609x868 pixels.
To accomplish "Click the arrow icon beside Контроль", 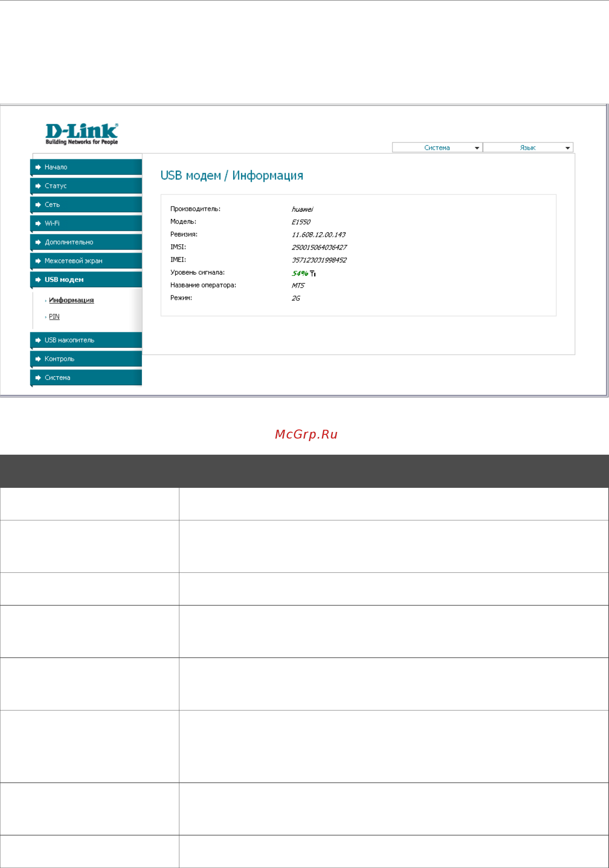I will (x=38, y=359).
